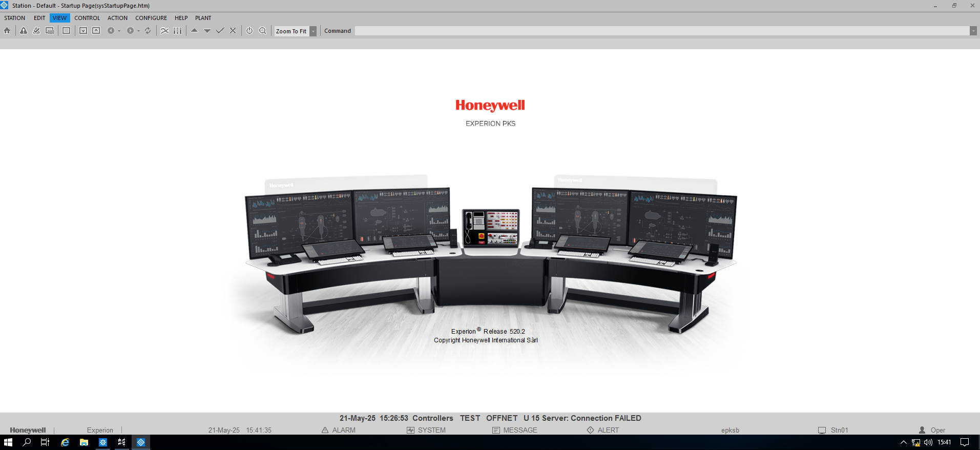Screen dimensions: 980x450
Task: Open File Explorer from taskbar
Action: [84, 442]
